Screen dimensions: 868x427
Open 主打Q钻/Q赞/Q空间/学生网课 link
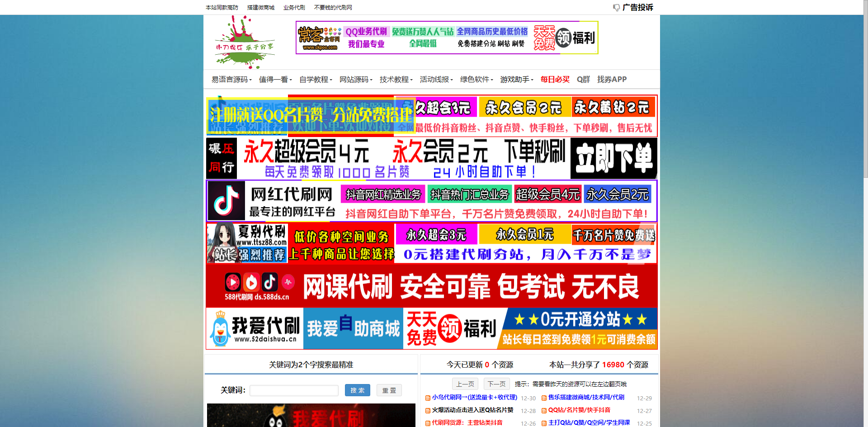click(589, 423)
